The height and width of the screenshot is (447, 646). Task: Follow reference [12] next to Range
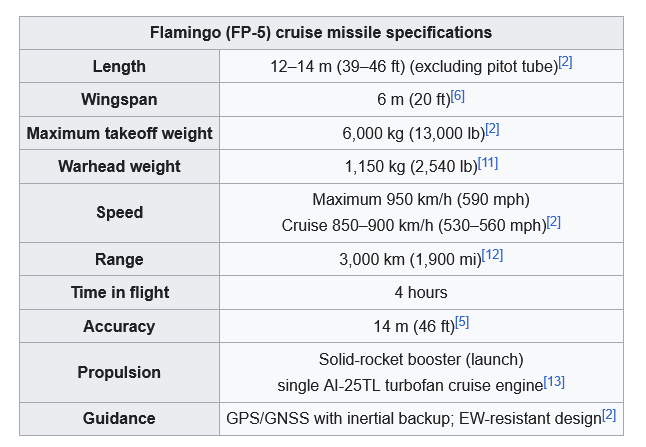[x=492, y=255]
